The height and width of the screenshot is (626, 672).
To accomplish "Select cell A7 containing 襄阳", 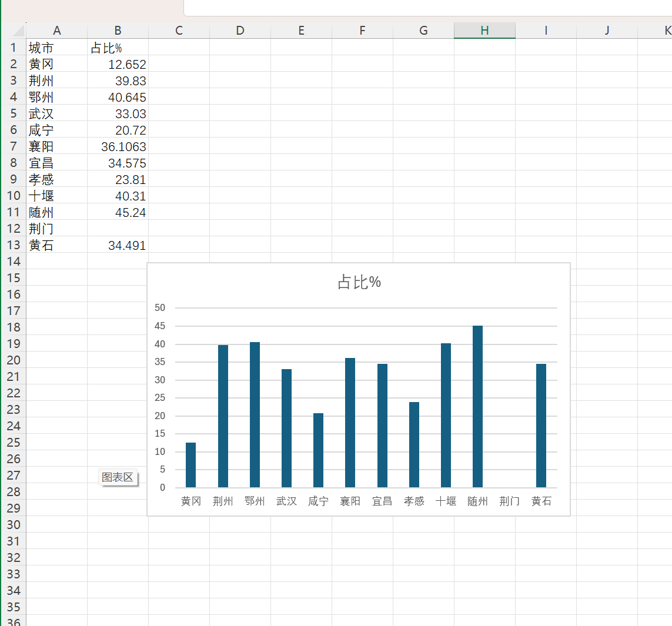I will (56, 146).
